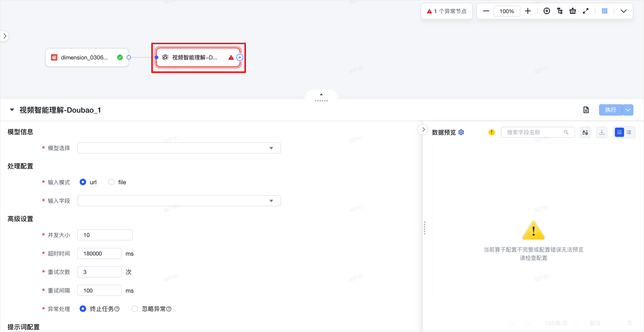Click the red warning triangle on 视频智能理解 node

tap(231, 58)
